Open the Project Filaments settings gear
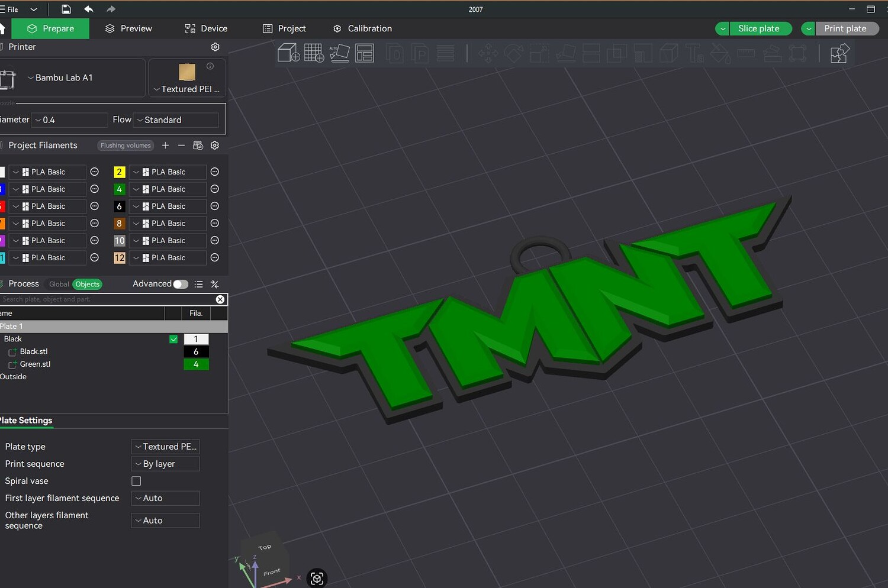The width and height of the screenshot is (888, 588). [215, 146]
